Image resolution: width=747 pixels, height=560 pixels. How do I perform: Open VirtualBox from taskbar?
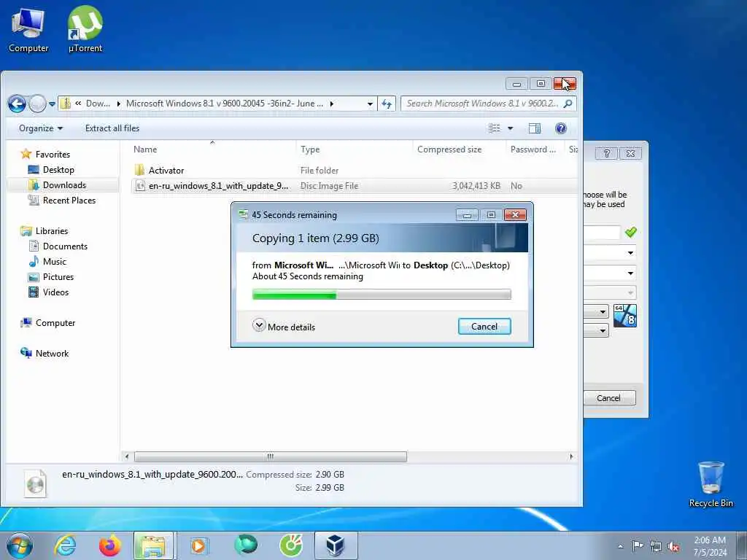335,545
